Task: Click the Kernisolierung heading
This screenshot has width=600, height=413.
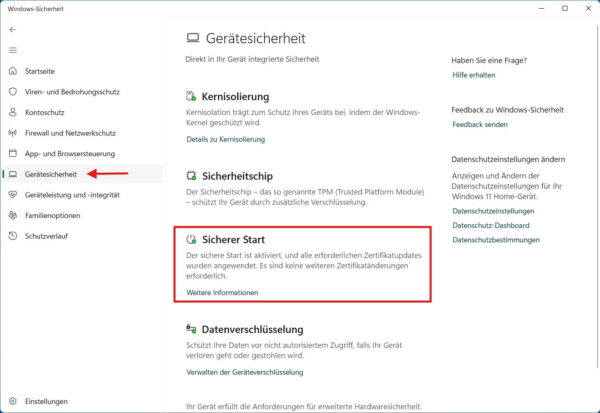Action: click(x=235, y=96)
